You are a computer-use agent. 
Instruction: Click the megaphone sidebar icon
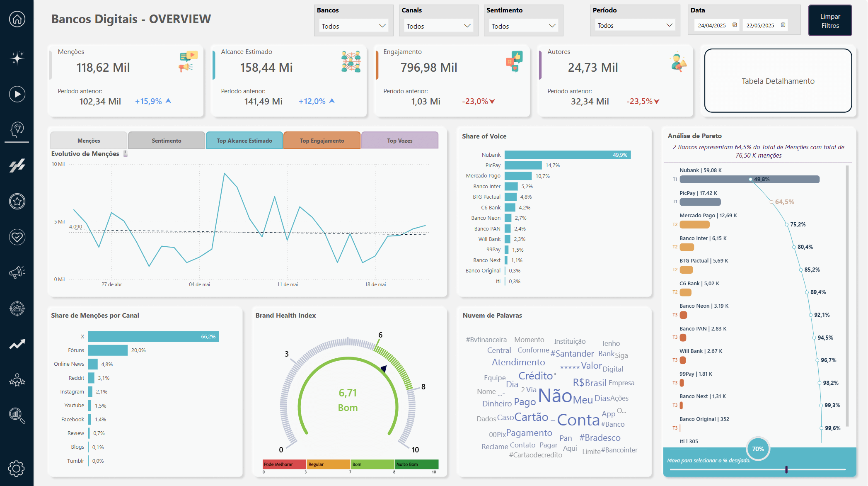click(17, 272)
